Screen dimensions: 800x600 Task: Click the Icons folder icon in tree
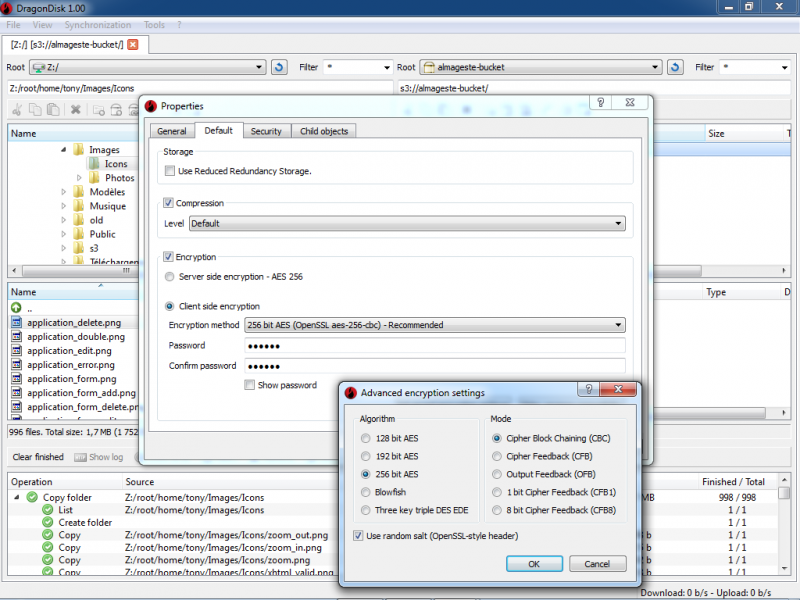point(94,163)
